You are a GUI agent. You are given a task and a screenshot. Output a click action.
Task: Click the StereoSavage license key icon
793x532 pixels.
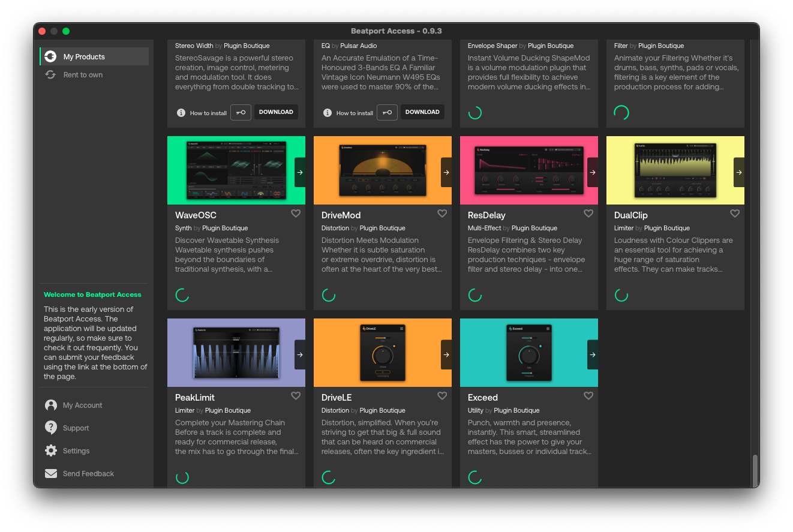click(x=241, y=112)
